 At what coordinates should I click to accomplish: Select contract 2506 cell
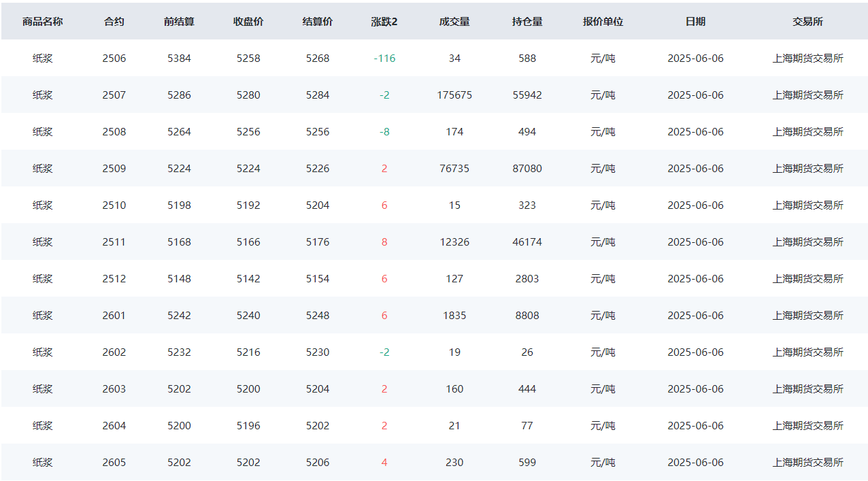[114, 59]
